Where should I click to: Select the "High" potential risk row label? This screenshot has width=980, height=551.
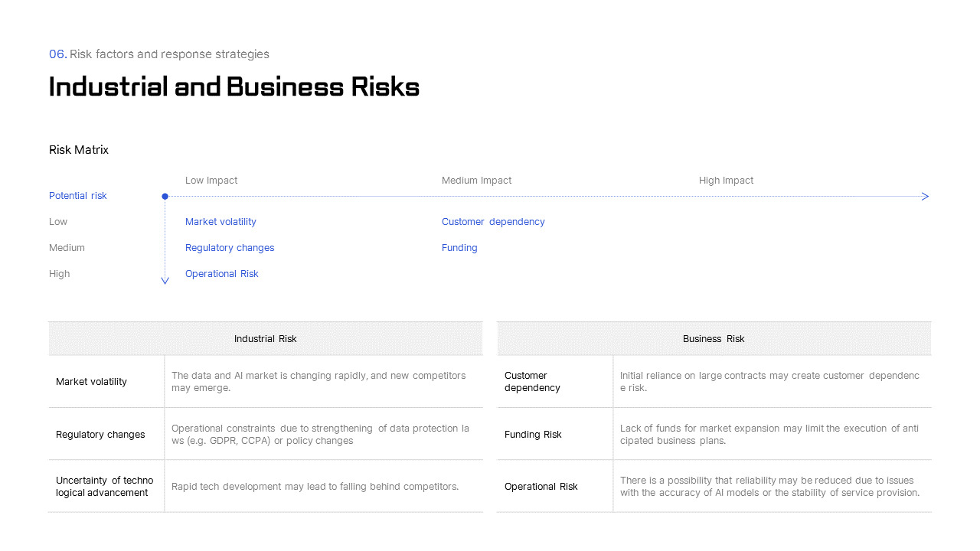click(x=59, y=274)
